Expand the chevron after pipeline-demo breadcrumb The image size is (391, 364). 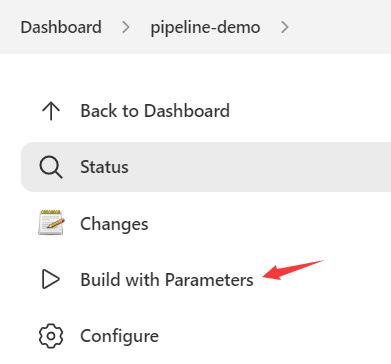[284, 27]
